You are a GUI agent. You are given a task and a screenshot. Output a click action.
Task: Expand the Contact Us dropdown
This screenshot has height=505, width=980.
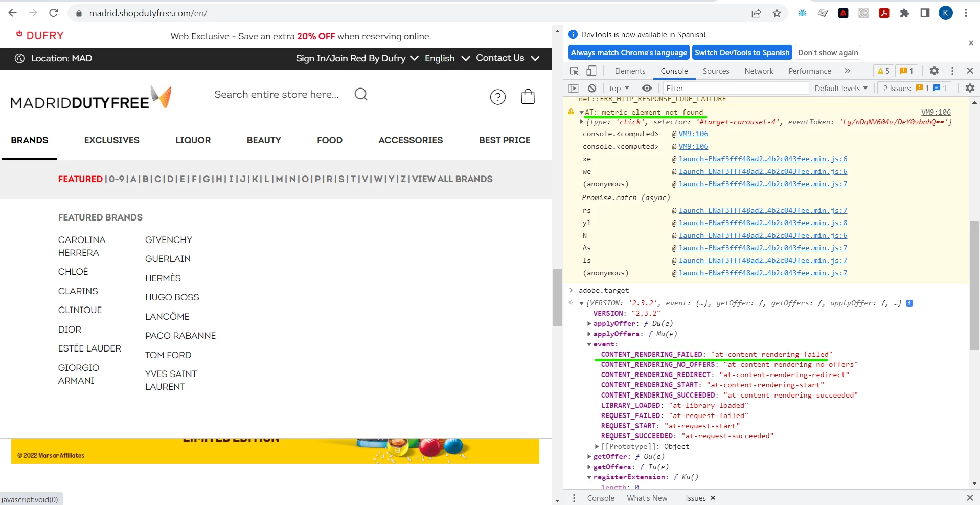pos(508,58)
